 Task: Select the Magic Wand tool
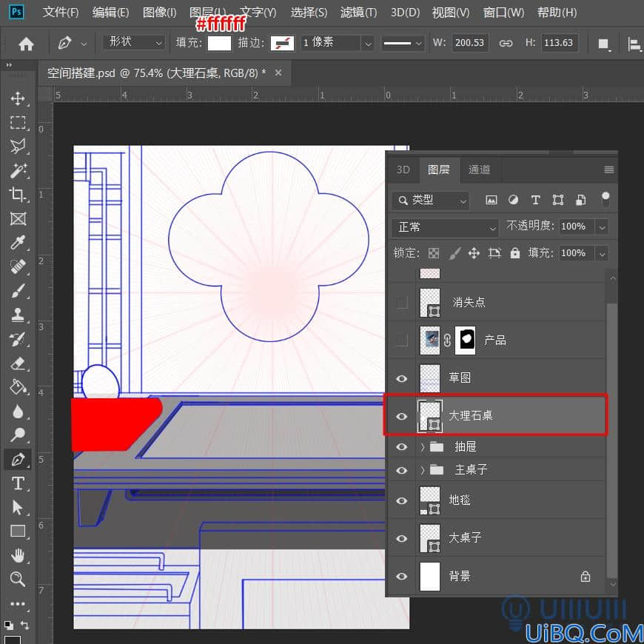[18, 170]
